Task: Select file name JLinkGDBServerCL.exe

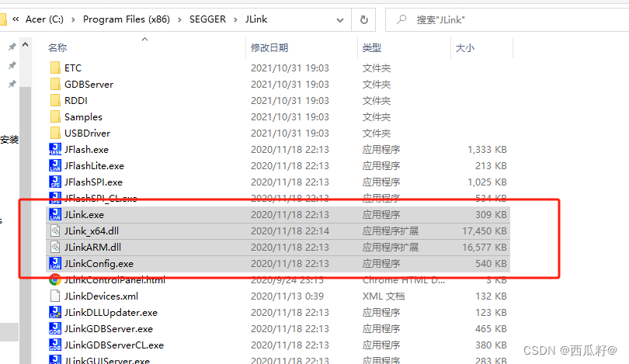Action: [x=114, y=345]
